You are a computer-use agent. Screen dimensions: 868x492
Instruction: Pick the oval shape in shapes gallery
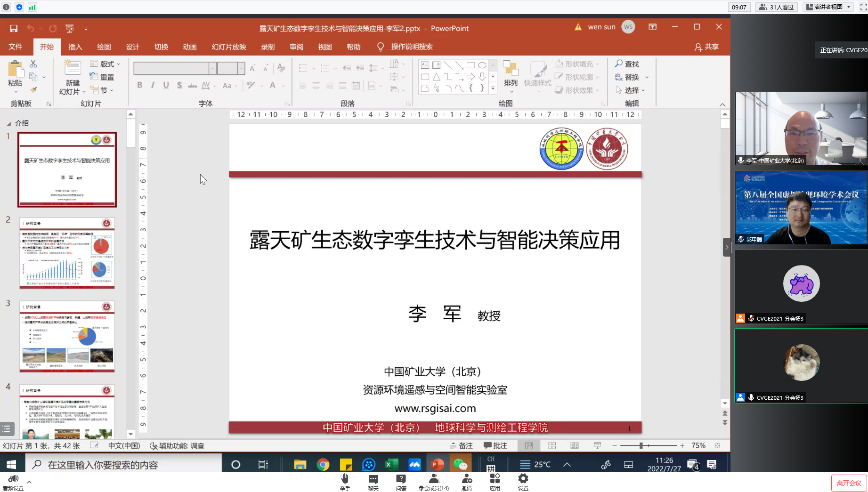tap(482, 65)
